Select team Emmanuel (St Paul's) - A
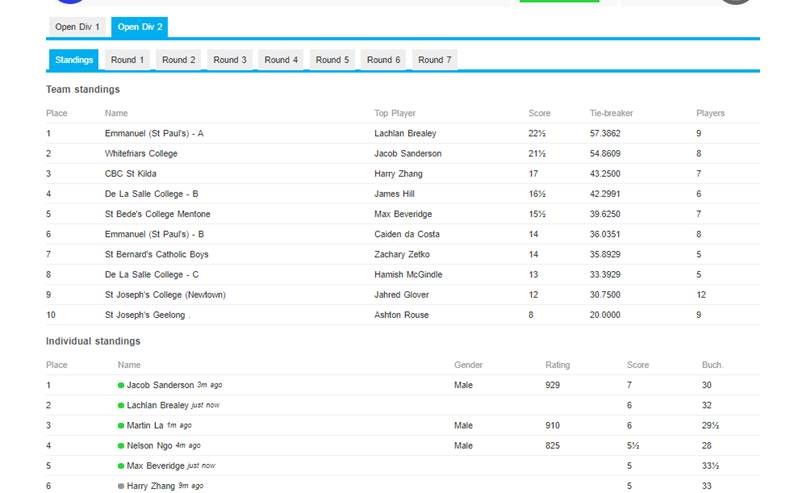The width and height of the screenshot is (798, 493). click(154, 133)
